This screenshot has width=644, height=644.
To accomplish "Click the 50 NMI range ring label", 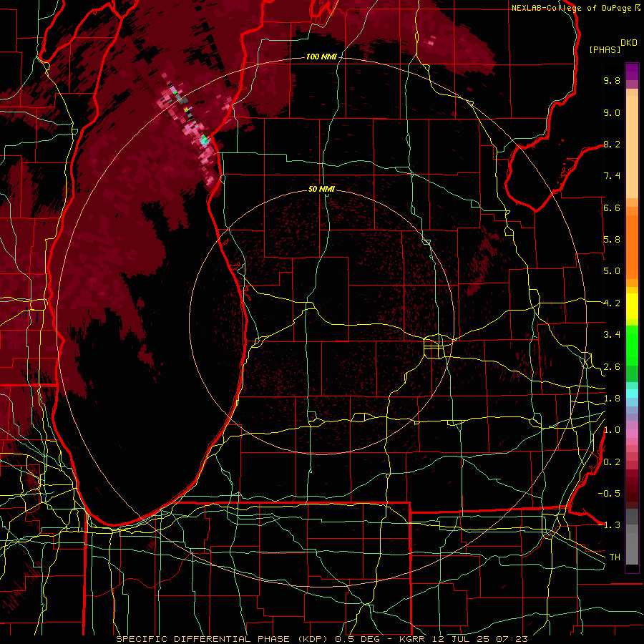I will click(x=321, y=189).
